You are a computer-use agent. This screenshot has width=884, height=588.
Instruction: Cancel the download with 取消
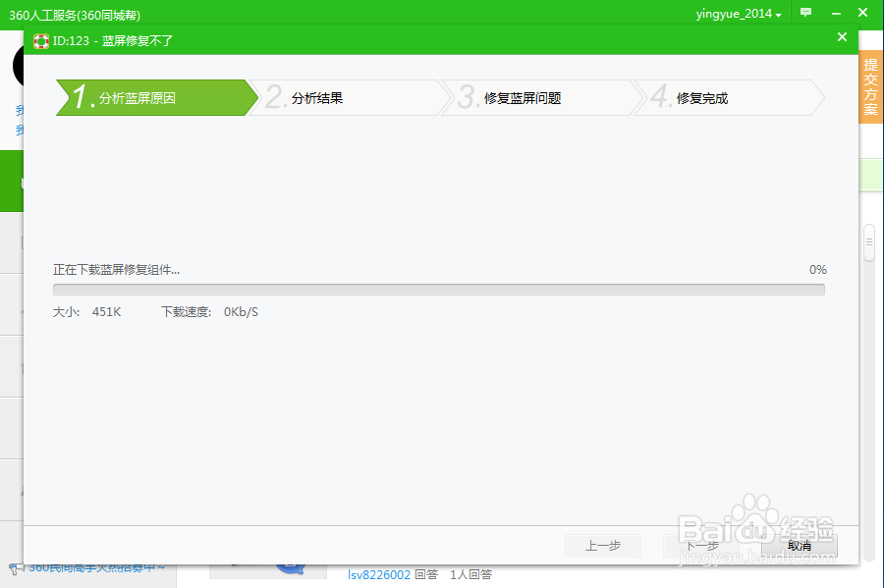pyautogui.click(x=799, y=546)
